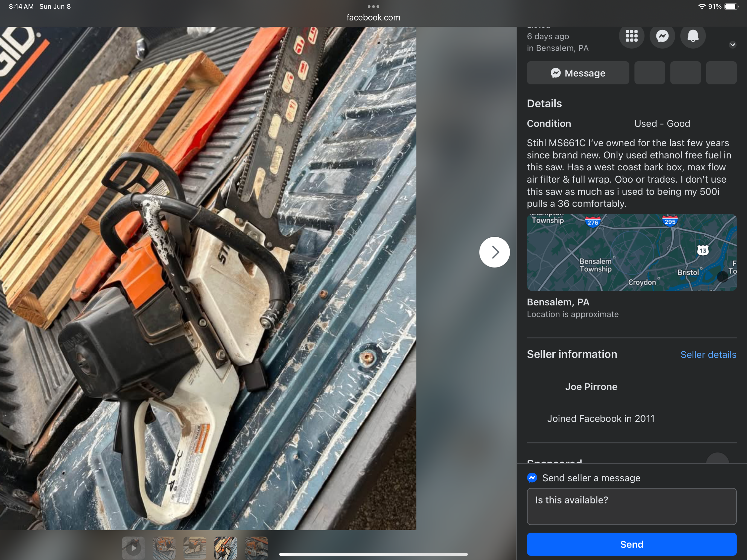Open seller Joe Pirrone's profile
The width and height of the screenshot is (747, 560).
coord(591,387)
